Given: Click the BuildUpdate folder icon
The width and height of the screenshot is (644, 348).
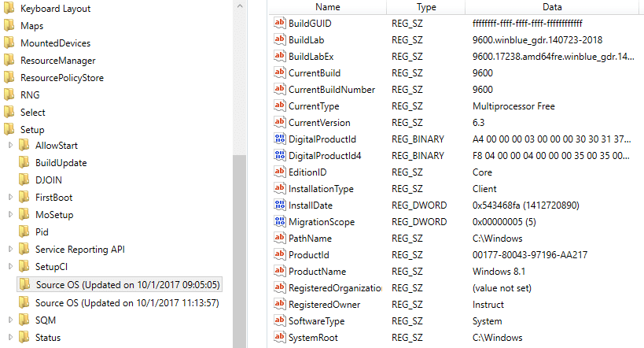Looking at the screenshot, I should pyautogui.click(x=24, y=162).
